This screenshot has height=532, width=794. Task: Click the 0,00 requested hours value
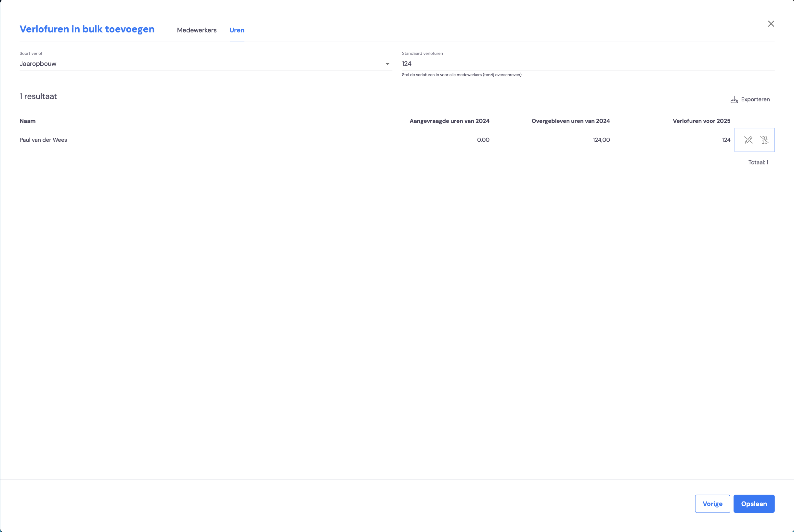click(483, 140)
